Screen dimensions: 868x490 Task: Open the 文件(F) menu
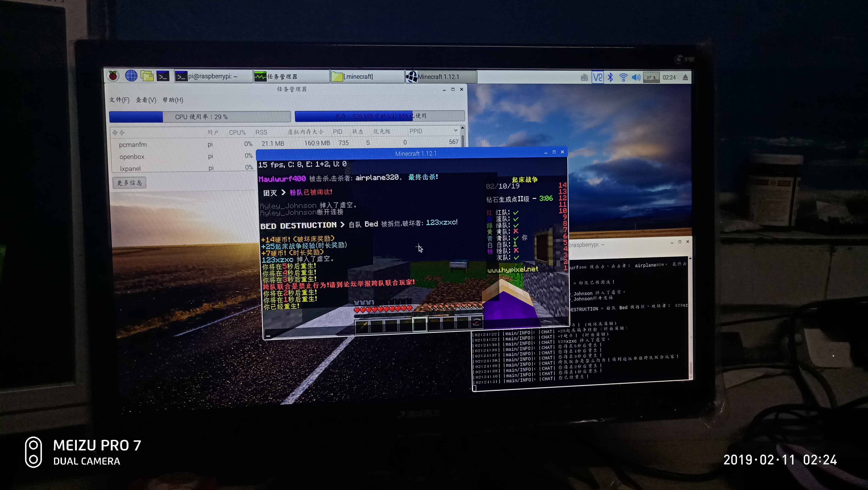click(x=119, y=100)
